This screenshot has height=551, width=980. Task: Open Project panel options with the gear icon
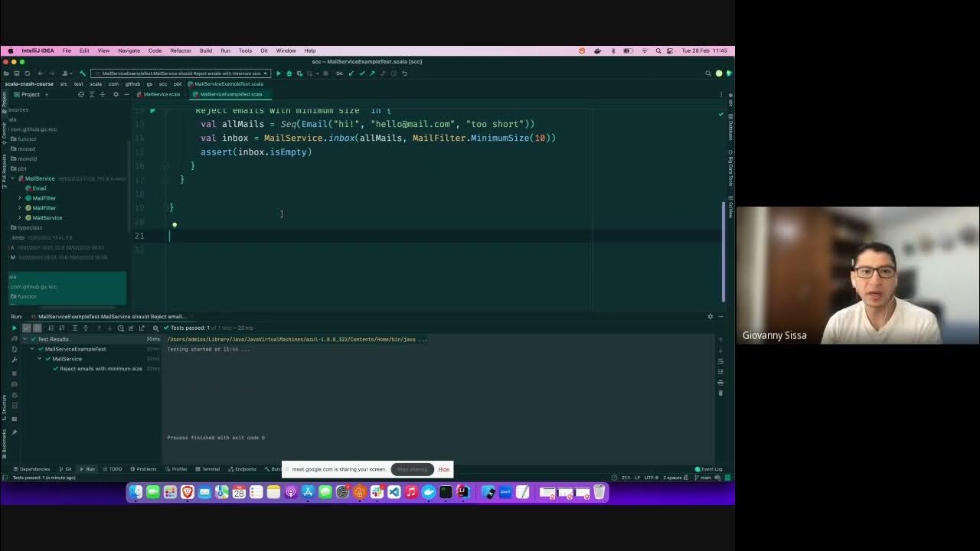tap(116, 94)
